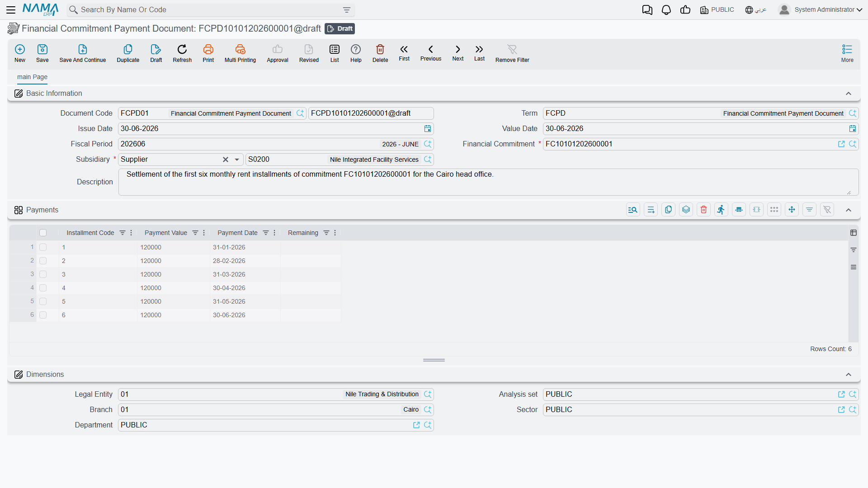Open Installment Code column menu
The width and height of the screenshot is (868, 488).
[131, 233]
